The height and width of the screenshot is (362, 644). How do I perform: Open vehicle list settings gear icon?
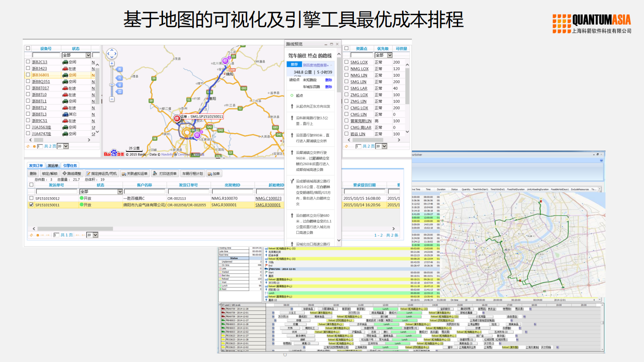(x=34, y=146)
